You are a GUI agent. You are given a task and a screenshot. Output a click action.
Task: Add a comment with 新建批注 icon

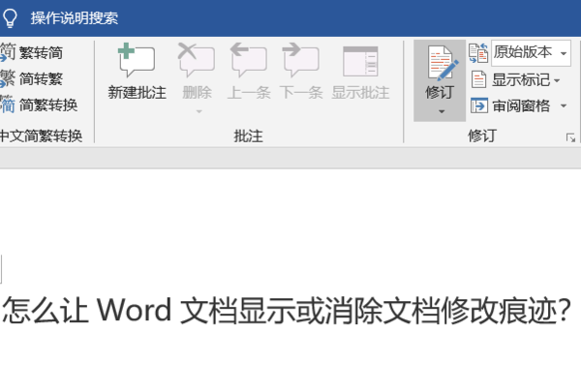(137, 60)
